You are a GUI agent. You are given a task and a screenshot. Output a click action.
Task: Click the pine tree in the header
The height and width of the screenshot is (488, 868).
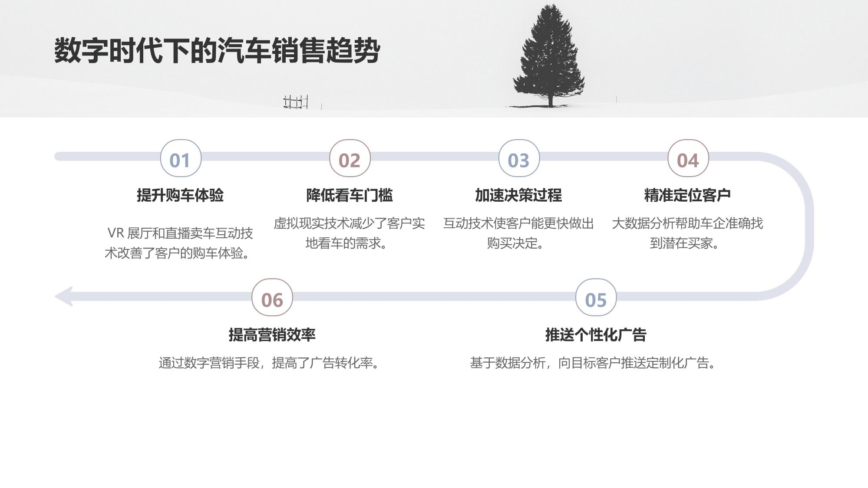pos(549,56)
